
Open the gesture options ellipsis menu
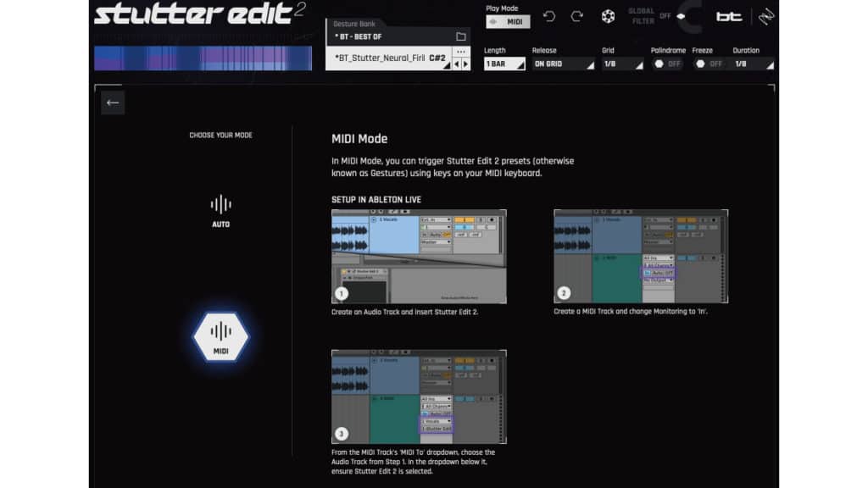click(x=460, y=52)
